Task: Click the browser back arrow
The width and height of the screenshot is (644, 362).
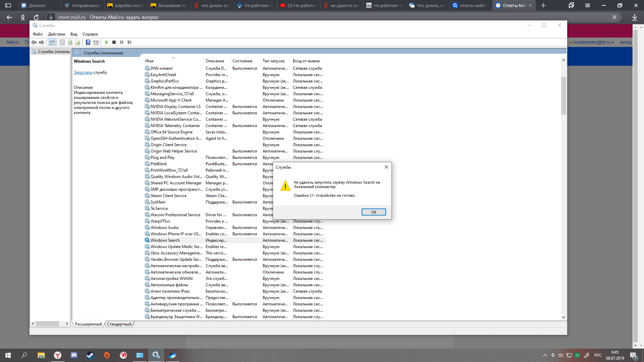Action: [9, 17]
